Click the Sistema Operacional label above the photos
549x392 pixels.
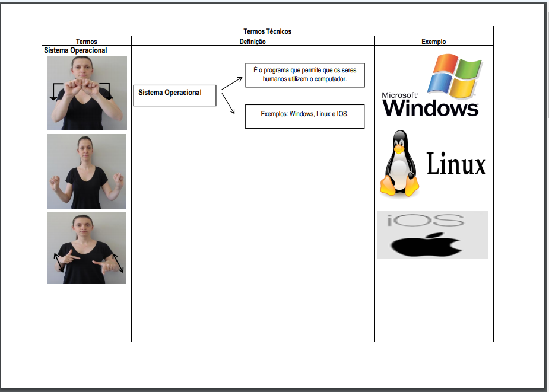pyautogui.click(x=75, y=51)
